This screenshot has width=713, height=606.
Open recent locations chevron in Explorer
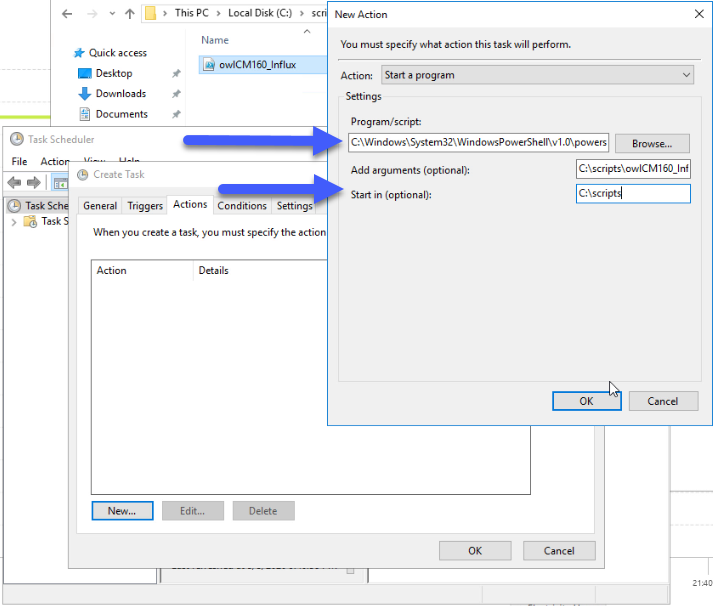click(x=112, y=14)
